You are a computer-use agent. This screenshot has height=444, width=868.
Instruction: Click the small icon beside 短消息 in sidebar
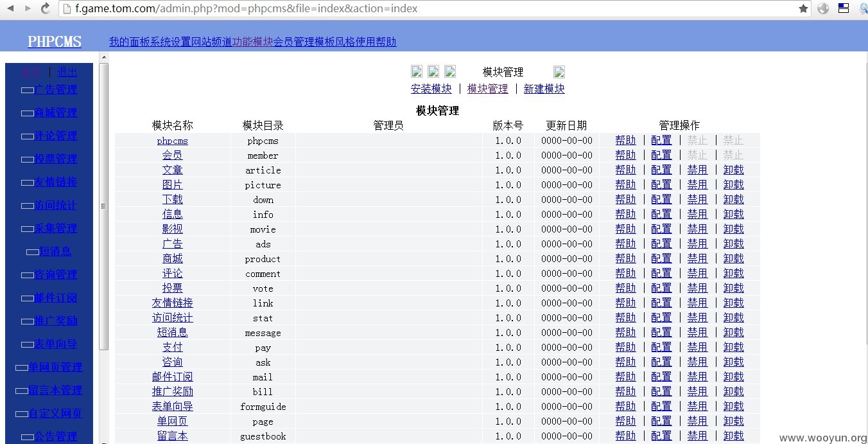(33, 252)
